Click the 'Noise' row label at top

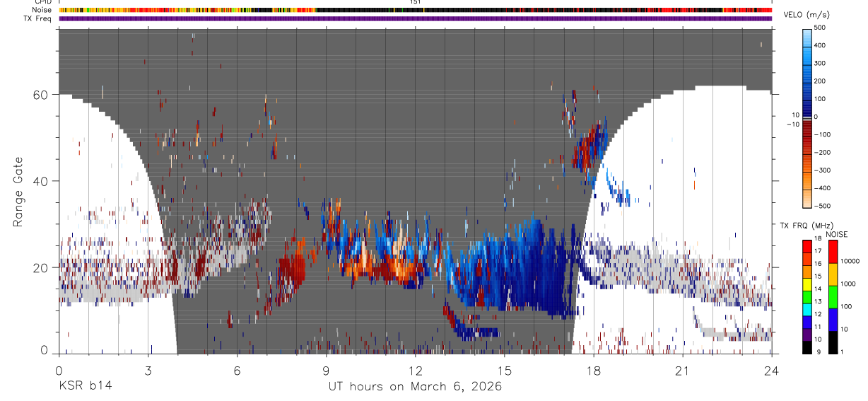(42, 10)
